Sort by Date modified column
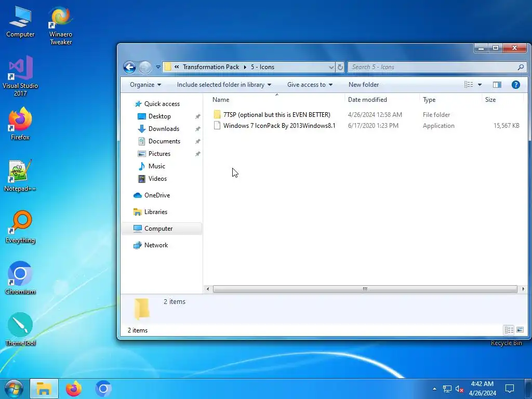The image size is (532, 399). coord(382,99)
